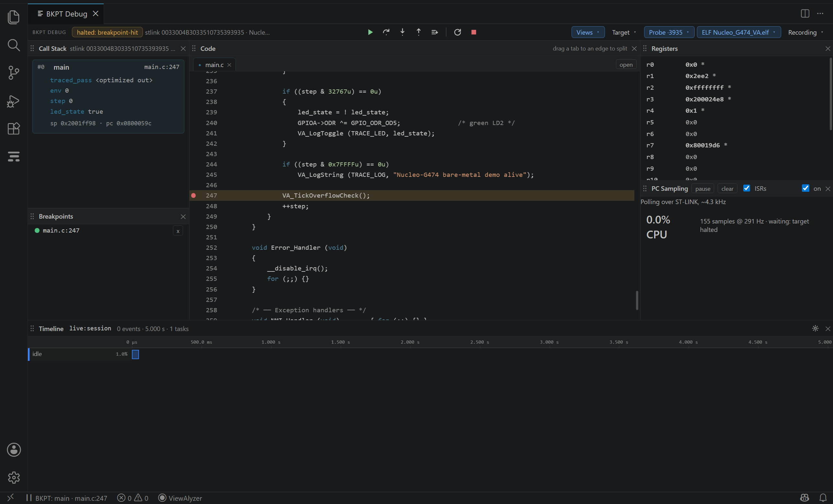Screen dimensions: 833x504
Task: Close the main.c tab
Action: 229,65
